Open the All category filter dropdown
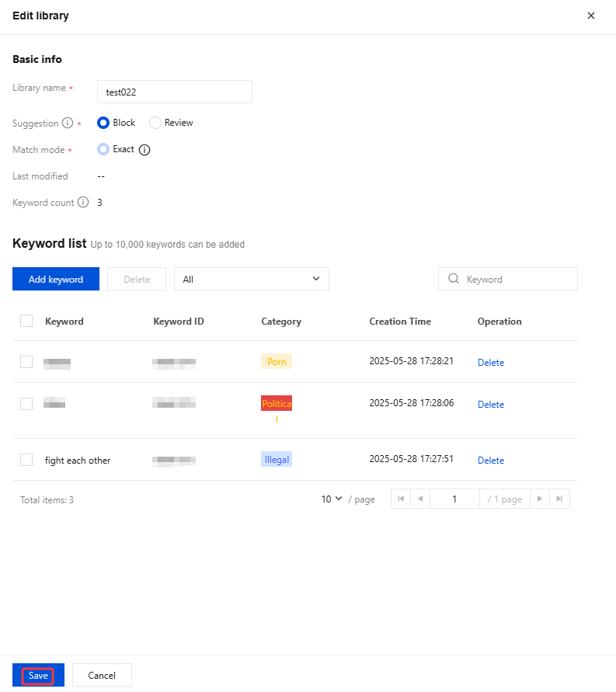The width and height of the screenshot is (616, 692). click(x=251, y=279)
